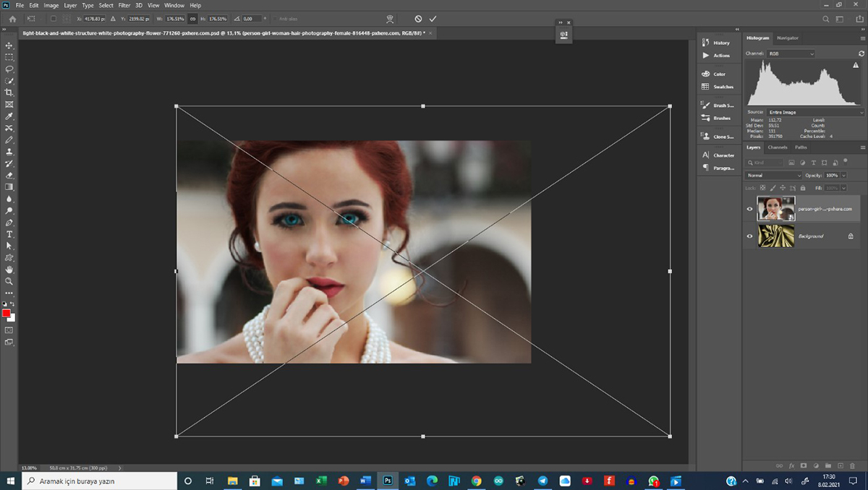Click the red foreground color swatch
This screenshot has height=490, width=868.
(7, 313)
